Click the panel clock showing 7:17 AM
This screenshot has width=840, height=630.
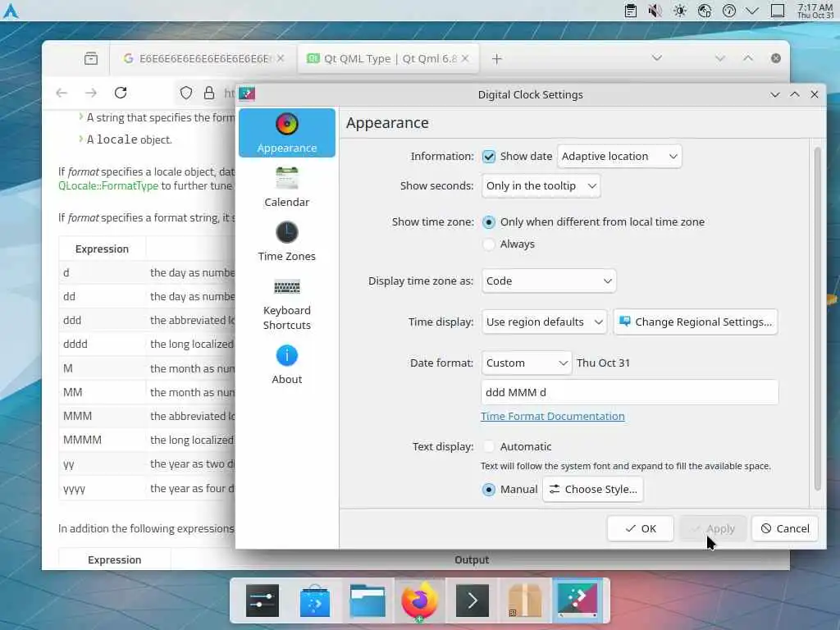[815, 11]
